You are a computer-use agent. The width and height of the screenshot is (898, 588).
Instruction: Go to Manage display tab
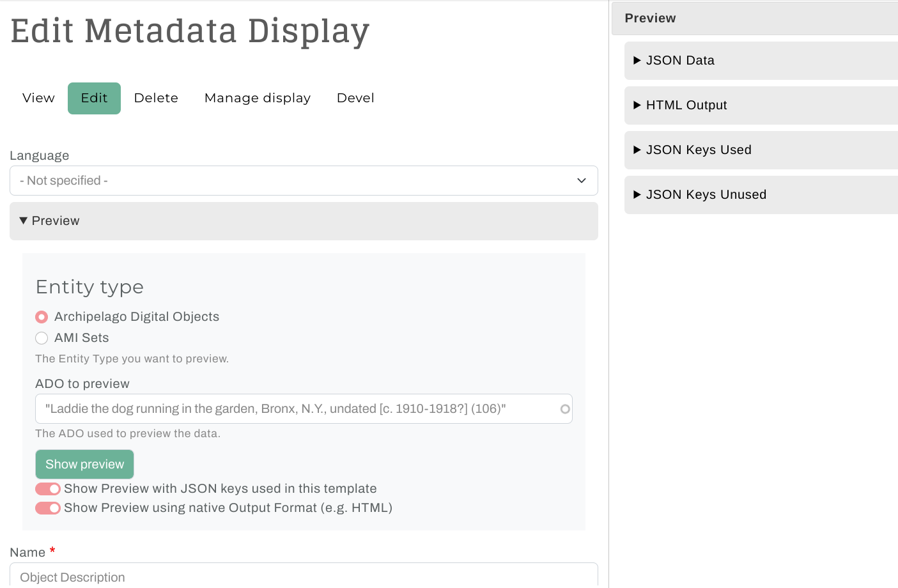(257, 98)
